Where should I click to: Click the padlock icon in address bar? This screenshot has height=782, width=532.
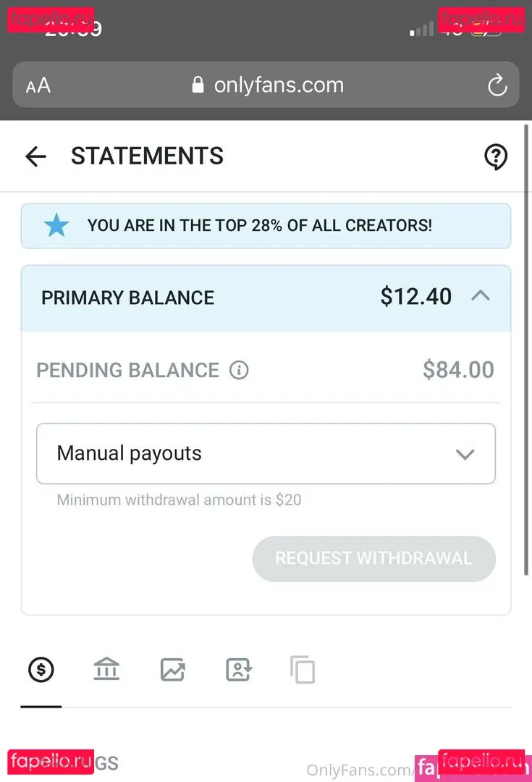coord(198,85)
